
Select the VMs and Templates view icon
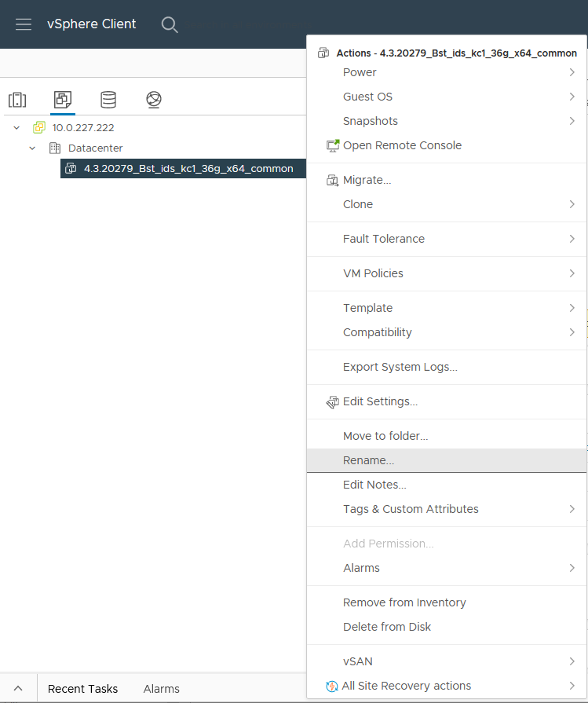tap(63, 100)
